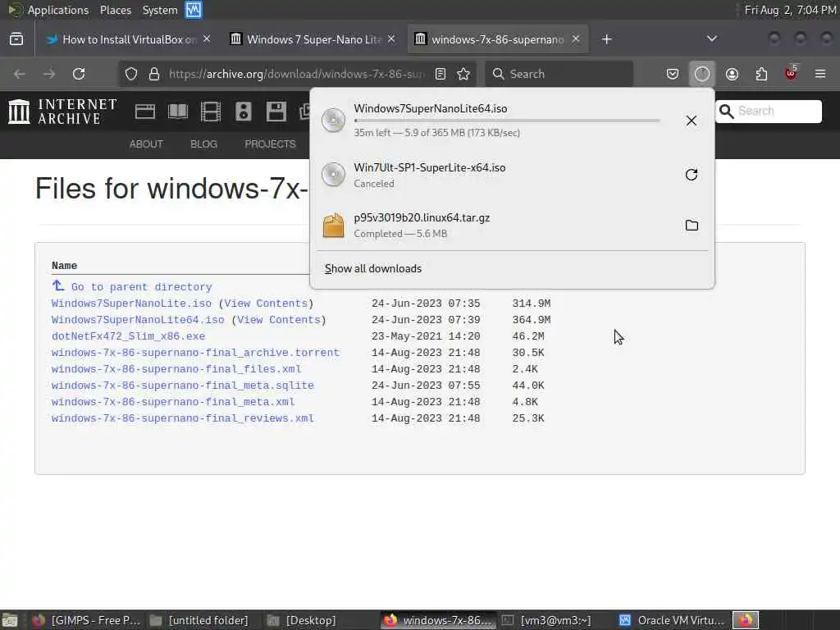Viewport: 840px width, 630px height.
Task: Open the Extensions puzzle icon
Action: [761, 74]
